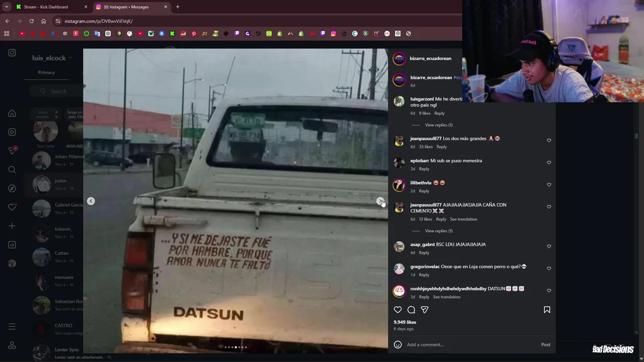This screenshot has height=362, width=644.
Task: Open Instagram home icon in sidebar
Action: coord(12,114)
